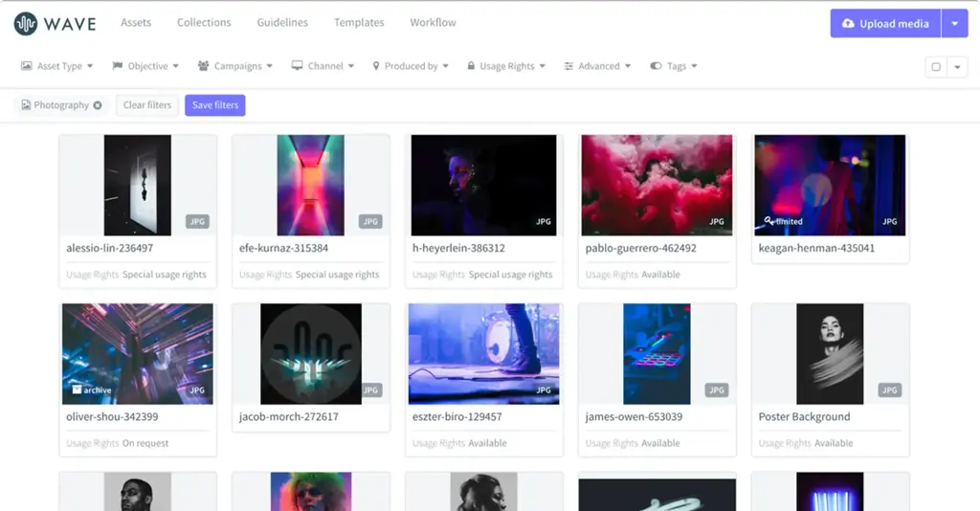Image resolution: width=980 pixels, height=511 pixels.
Task: Click JPG badge on alessio-lin-236497
Action: coord(197,221)
